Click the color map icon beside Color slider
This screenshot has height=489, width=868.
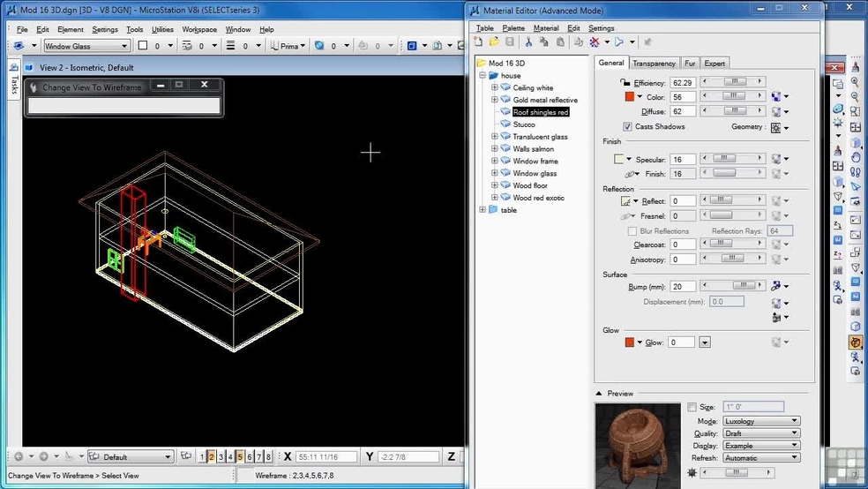776,97
